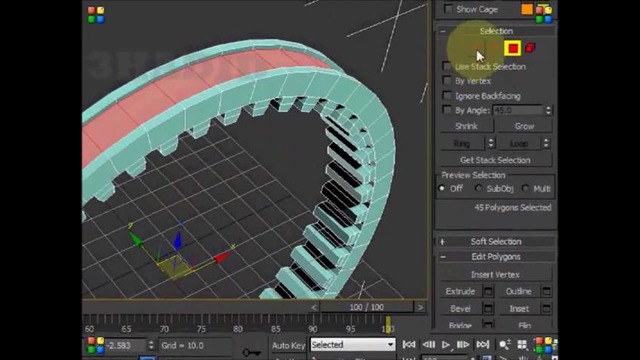
Task: Click frame 100 marker on the track bar
Action: coord(388,324)
